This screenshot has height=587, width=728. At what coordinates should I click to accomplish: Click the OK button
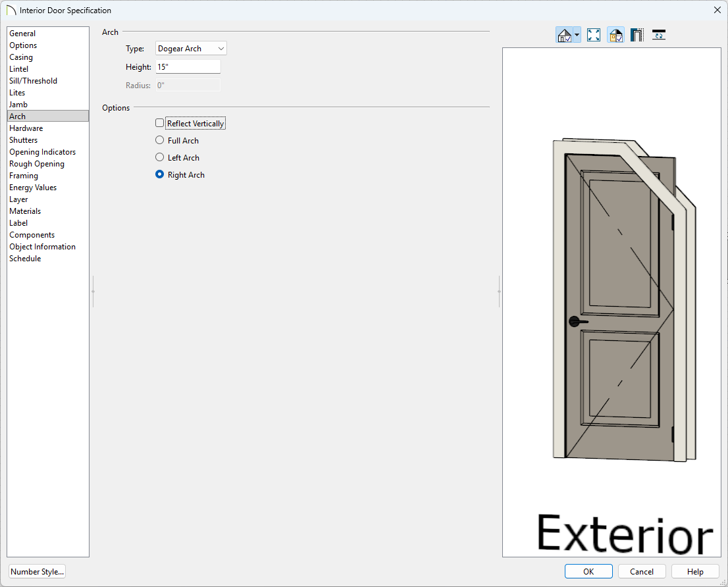coord(588,571)
